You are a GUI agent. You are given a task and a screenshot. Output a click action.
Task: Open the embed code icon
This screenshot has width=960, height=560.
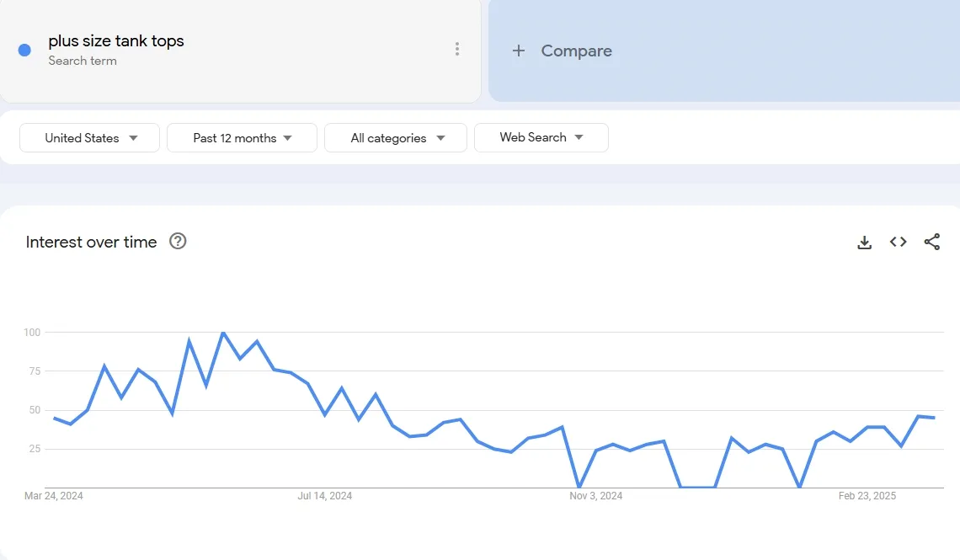[x=898, y=243]
